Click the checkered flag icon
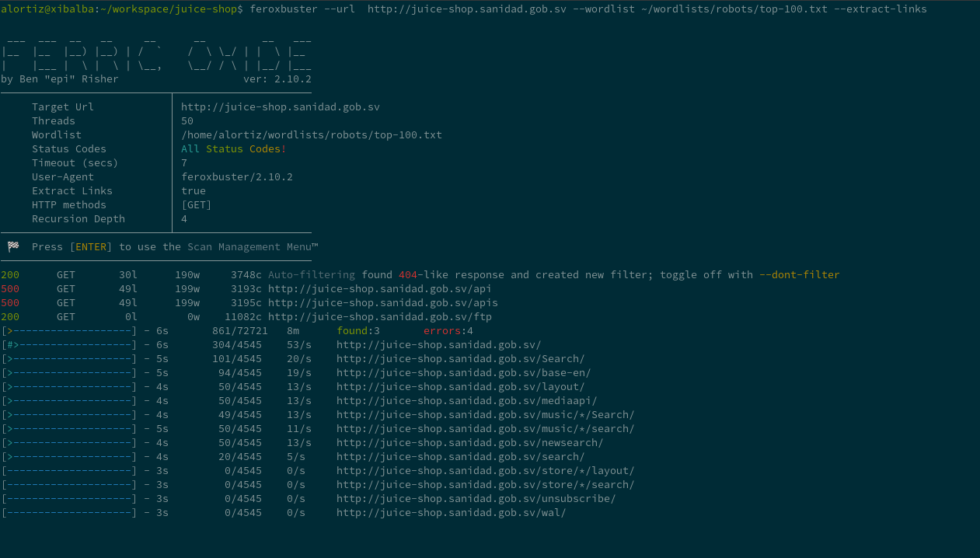 coord(13,246)
